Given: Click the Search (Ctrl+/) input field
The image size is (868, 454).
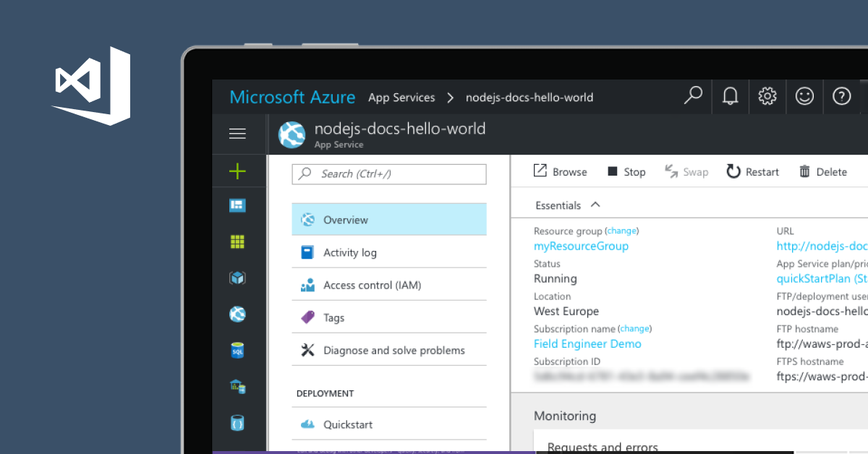Looking at the screenshot, I should 389,174.
